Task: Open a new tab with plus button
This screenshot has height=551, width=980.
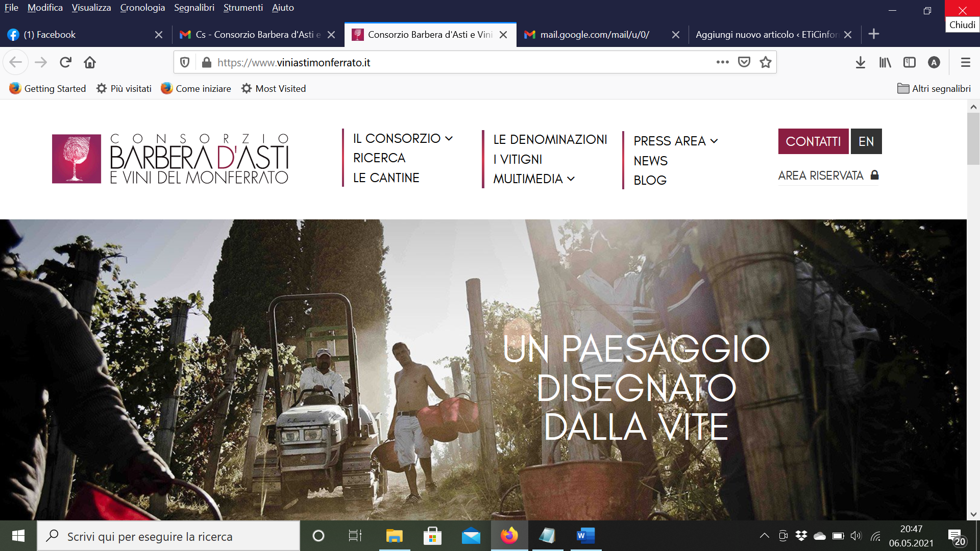Action: (x=873, y=34)
